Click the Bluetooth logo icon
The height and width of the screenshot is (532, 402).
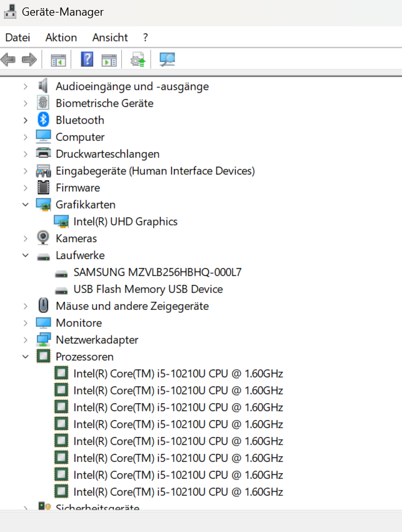coord(43,120)
